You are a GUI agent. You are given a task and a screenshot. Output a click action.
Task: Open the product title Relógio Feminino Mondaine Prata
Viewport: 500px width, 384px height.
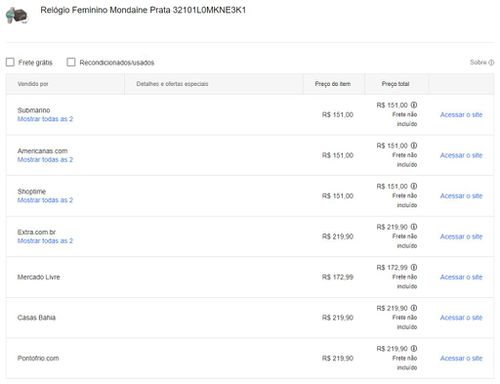(x=143, y=10)
